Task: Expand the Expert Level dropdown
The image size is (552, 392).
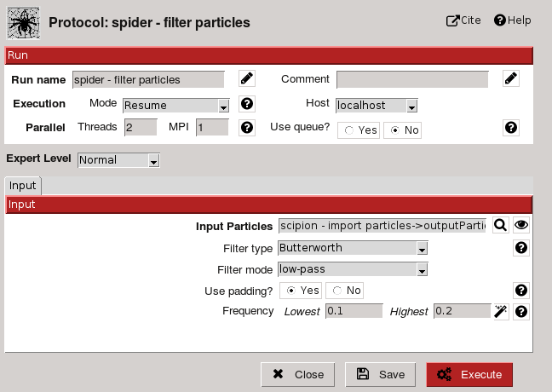Action: [118, 160]
